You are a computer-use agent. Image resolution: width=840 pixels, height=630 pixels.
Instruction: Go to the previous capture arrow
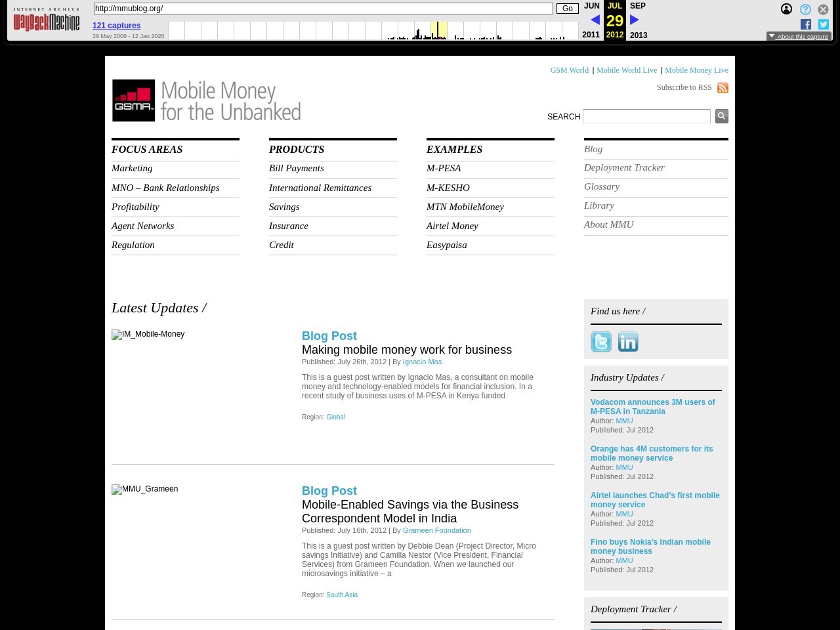coord(595,20)
